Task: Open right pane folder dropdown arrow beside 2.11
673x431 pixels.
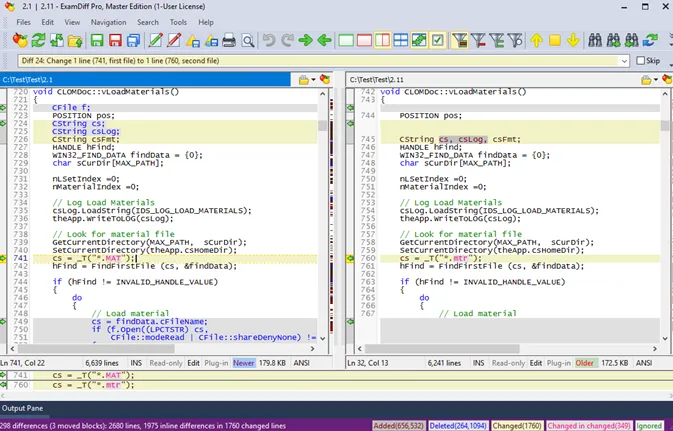Action: coord(655,80)
